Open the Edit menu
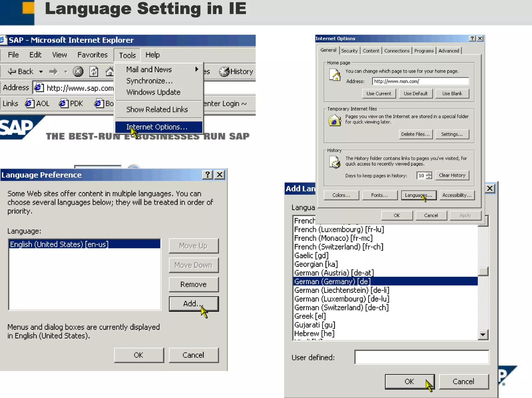Screen dimensions: 532x398 click(35, 55)
